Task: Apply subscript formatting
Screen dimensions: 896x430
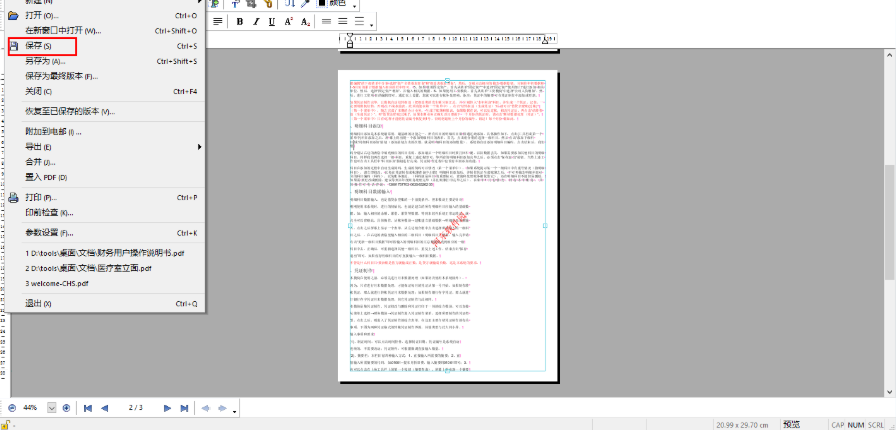Action: (305, 22)
